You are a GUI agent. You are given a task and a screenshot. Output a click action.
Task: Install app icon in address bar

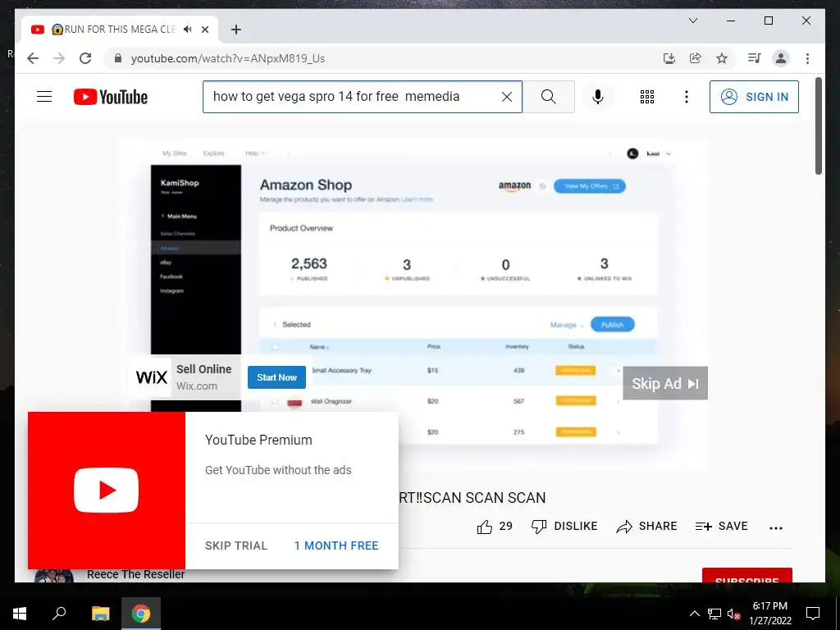(x=669, y=58)
